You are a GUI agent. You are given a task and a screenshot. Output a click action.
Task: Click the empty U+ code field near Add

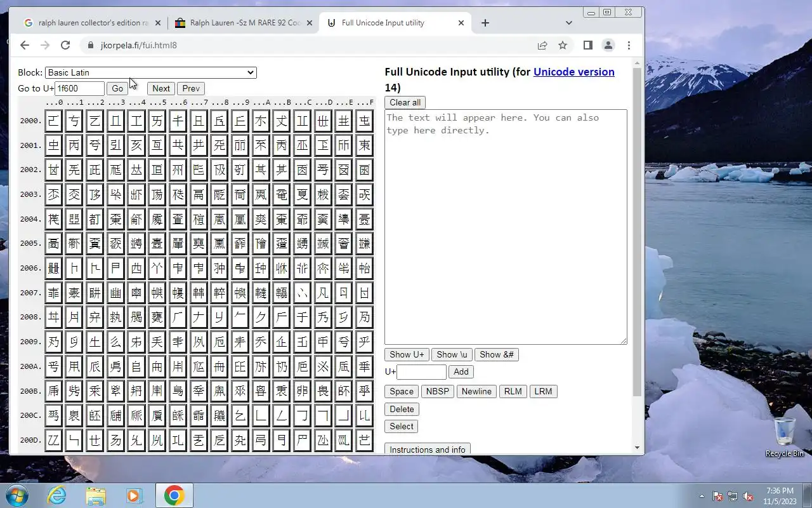pos(421,371)
